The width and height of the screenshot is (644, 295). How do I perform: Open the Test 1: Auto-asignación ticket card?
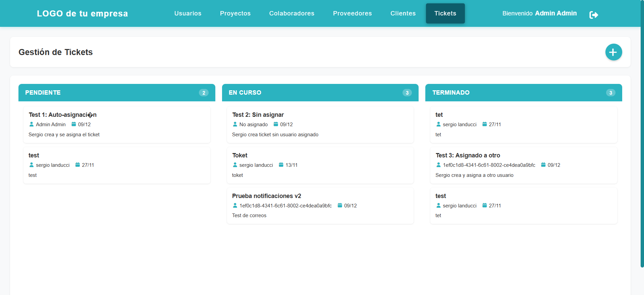116,125
